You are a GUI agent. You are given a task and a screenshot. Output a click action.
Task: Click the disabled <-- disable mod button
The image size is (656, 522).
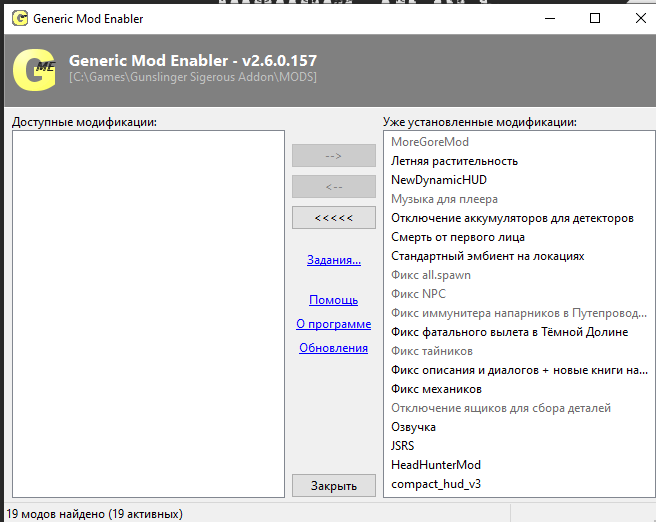pyautogui.click(x=334, y=187)
